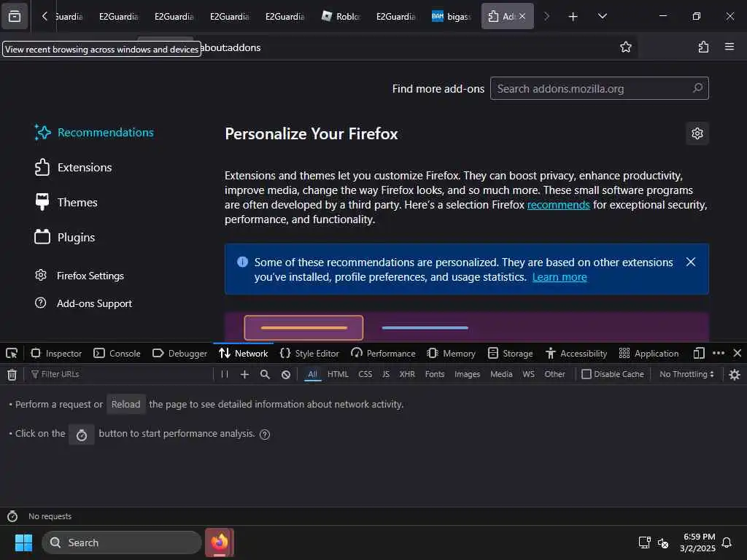The height and width of the screenshot is (560, 747).
Task: Filter requests by XHR
Action: (407, 374)
